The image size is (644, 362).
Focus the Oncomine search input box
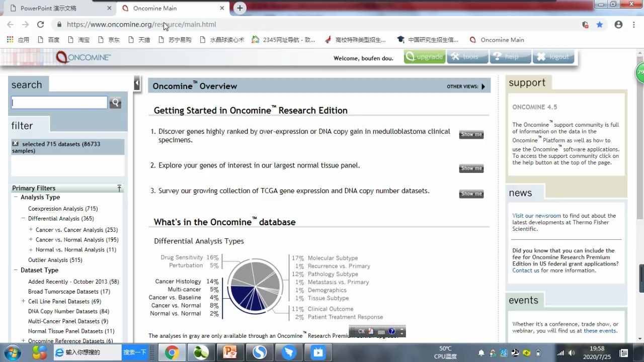pyautogui.click(x=59, y=103)
